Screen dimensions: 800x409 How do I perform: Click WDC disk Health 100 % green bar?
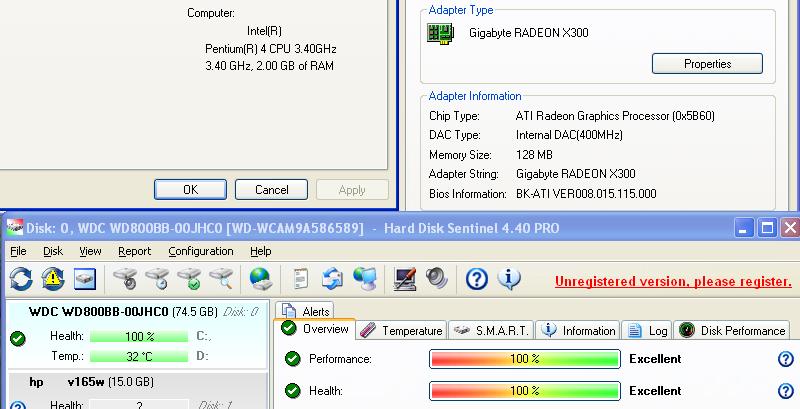(139, 336)
